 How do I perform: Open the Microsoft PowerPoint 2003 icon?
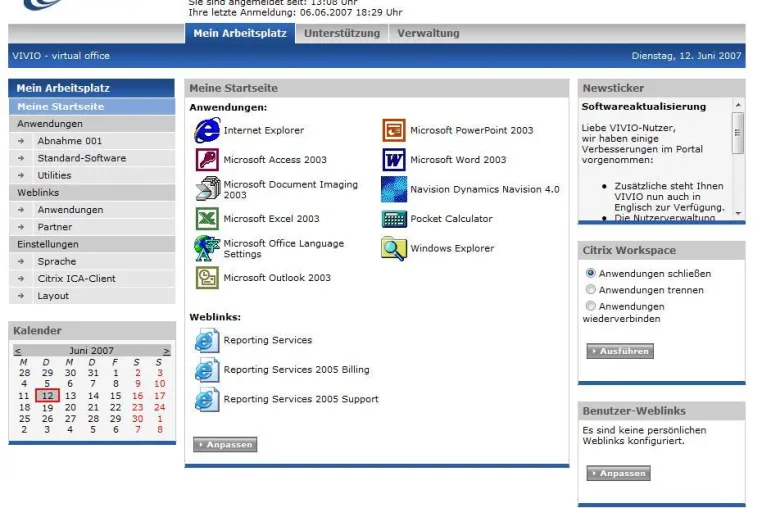coord(394,130)
